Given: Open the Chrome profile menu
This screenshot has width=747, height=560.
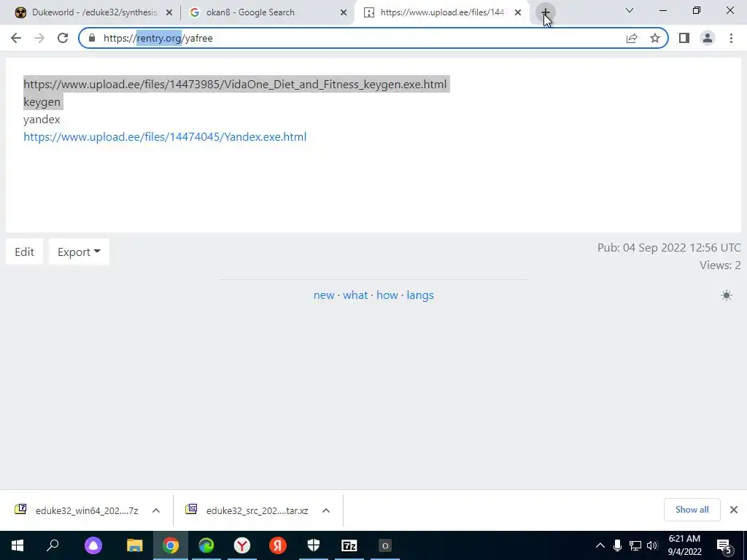Looking at the screenshot, I should [x=708, y=38].
